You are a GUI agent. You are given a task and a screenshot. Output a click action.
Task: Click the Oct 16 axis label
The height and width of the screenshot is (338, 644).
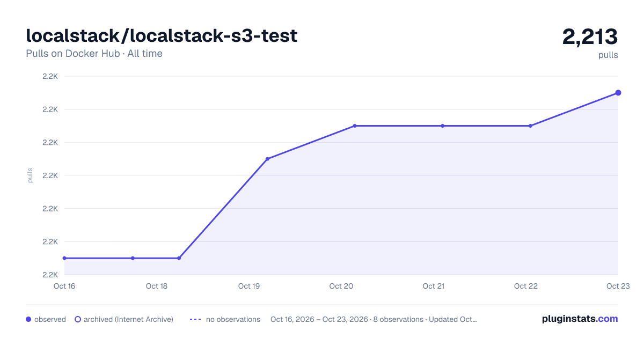pyautogui.click(x=64, y=286)
